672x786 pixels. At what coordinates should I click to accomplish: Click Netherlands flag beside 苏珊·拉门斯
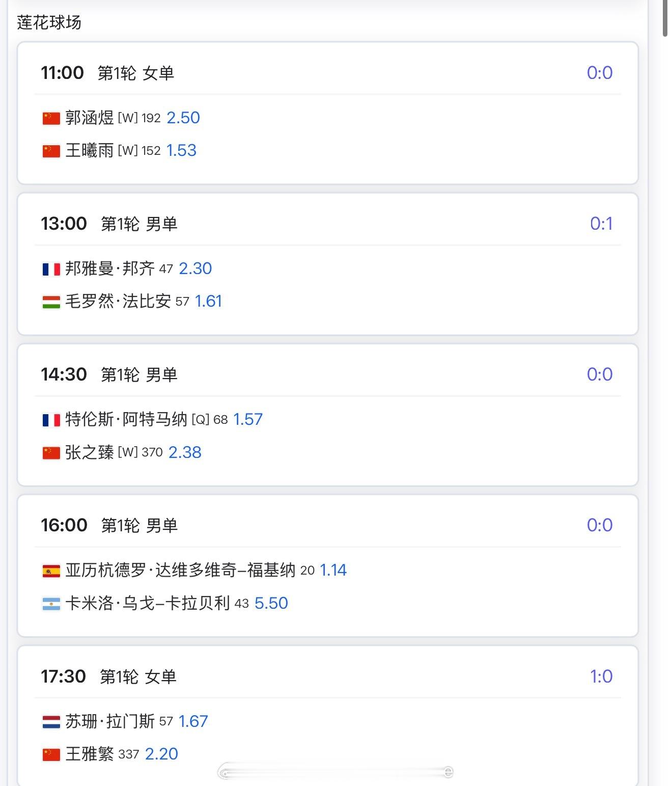pos(51,722)
